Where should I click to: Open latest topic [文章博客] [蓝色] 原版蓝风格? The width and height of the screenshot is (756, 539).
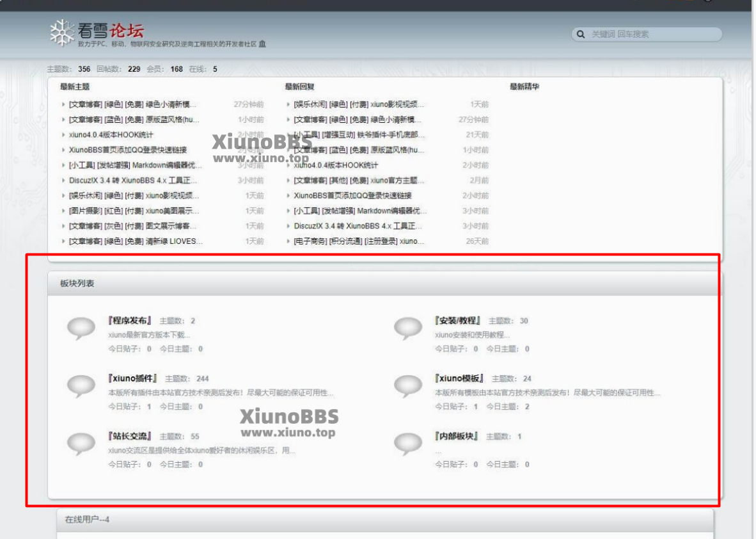coord(134,120)
